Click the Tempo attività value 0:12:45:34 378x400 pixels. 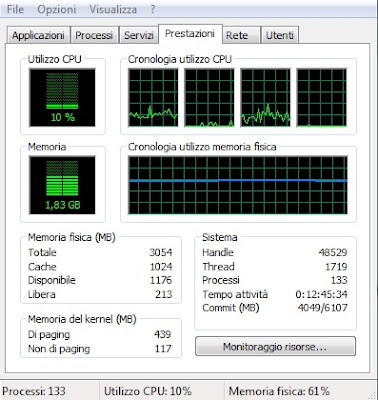(321, 294)
